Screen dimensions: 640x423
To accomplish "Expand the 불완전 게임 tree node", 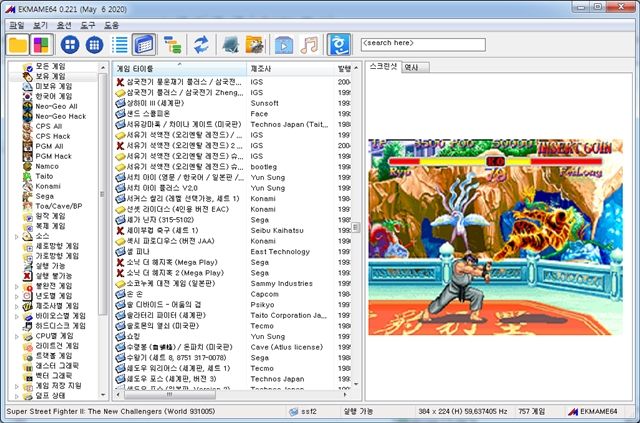I will 17,286.
